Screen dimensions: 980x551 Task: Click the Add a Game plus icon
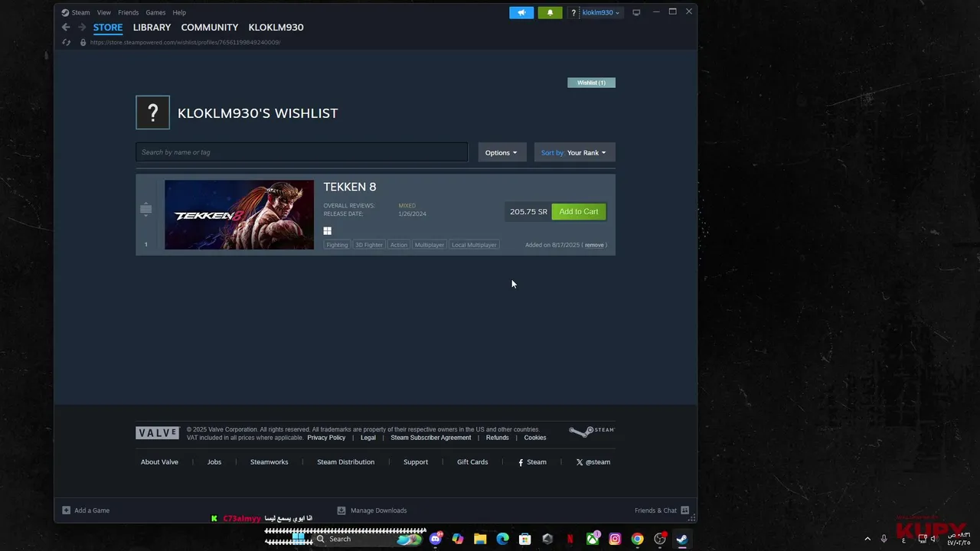(67, 510)
